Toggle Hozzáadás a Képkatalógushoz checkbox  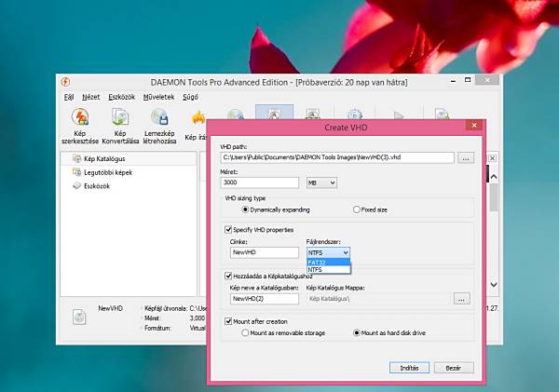(x=228, y=276)
